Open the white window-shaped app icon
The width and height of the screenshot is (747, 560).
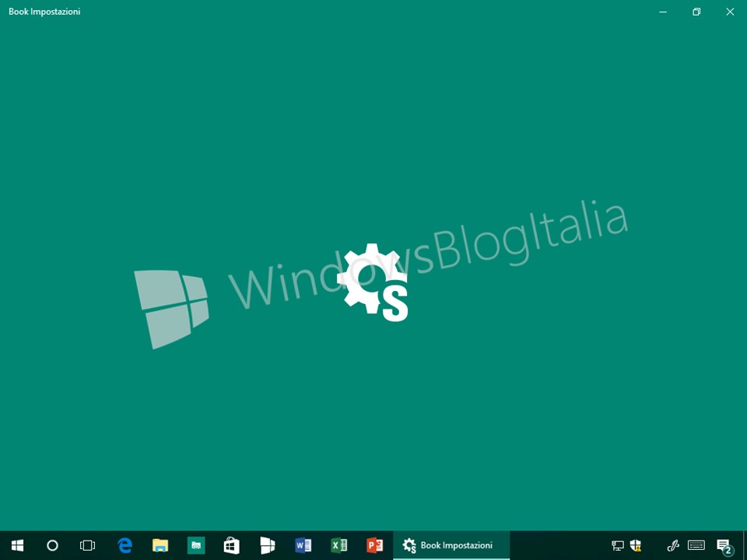pos(267,545)
